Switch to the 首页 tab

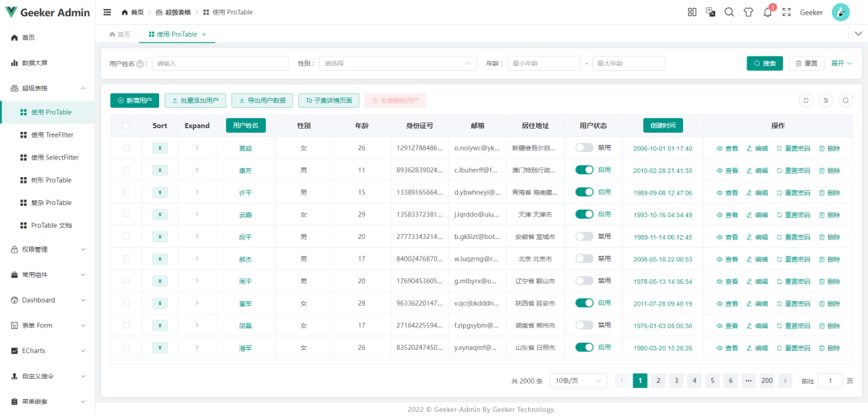[119, 34]
